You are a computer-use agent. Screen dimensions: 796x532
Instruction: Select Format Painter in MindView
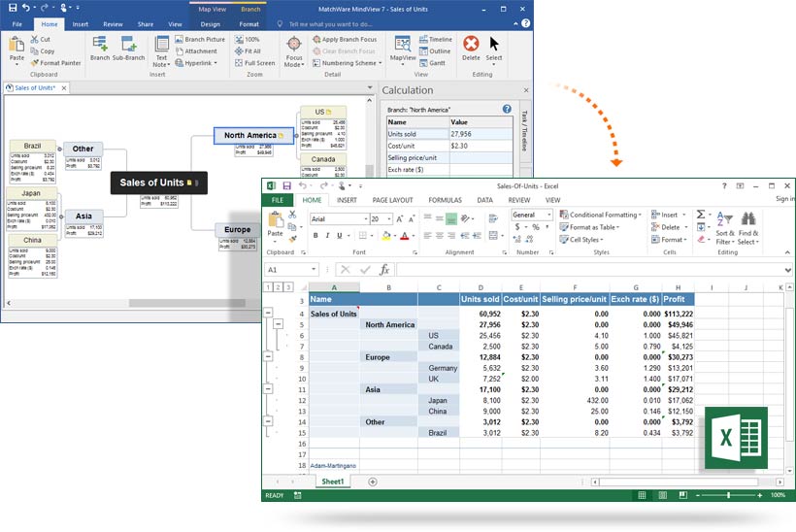click(55, 63)
